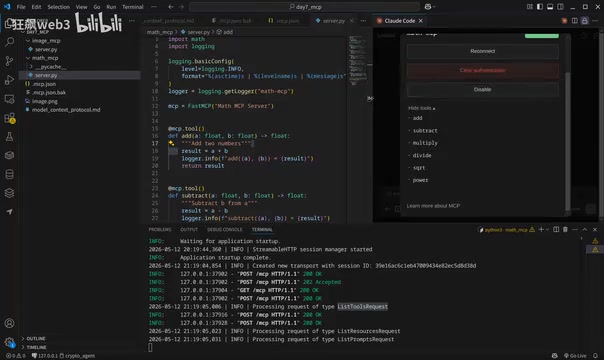This screenshot has height=360, width=604.
Task: Split the Claude Code editor right
Action: click(574, 21)
